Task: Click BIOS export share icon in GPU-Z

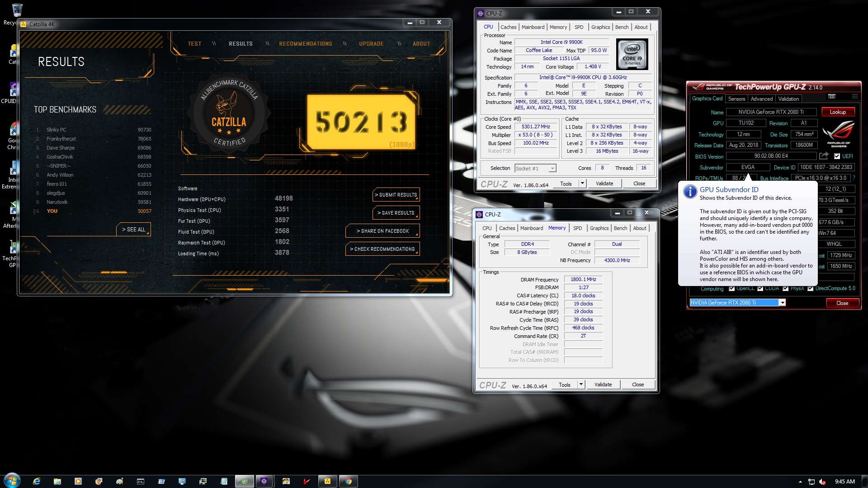Action: coord(824,156)
